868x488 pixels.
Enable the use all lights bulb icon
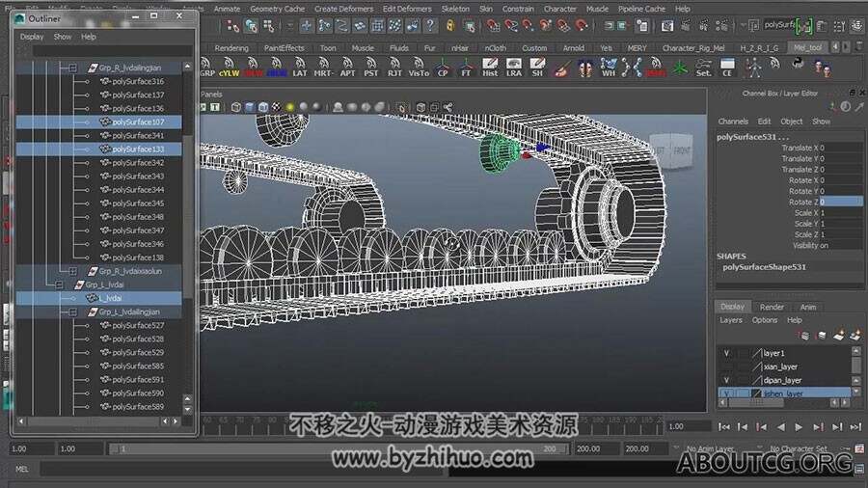pos(289,107)
